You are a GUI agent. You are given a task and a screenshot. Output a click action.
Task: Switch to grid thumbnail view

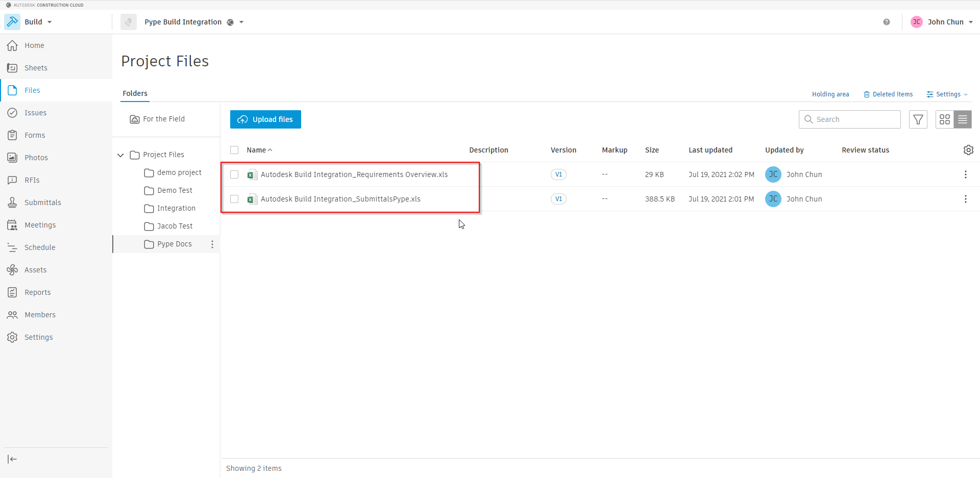(945, 119)
